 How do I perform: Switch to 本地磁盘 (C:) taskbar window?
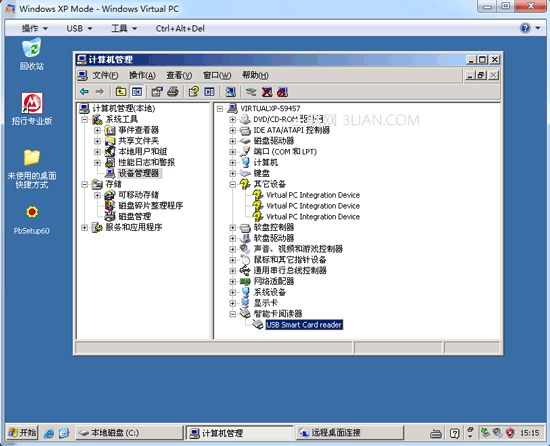click(x=129, y=433)
